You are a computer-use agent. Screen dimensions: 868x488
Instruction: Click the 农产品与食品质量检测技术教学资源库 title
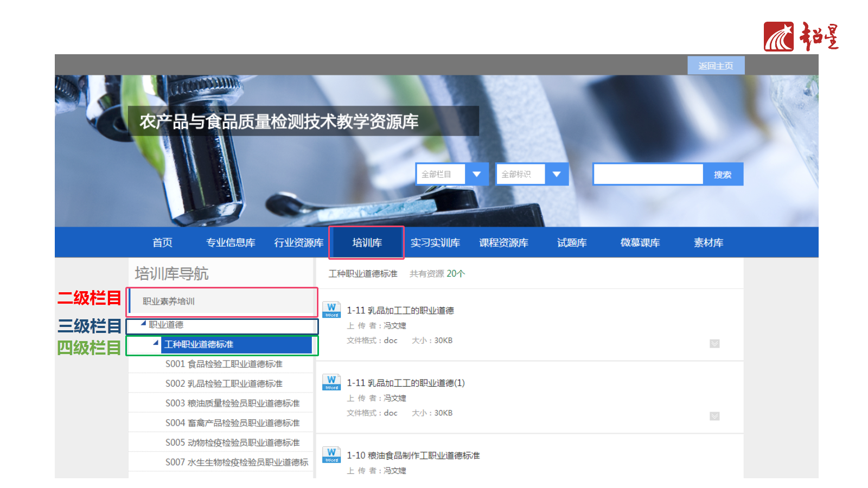coord(279,121)
